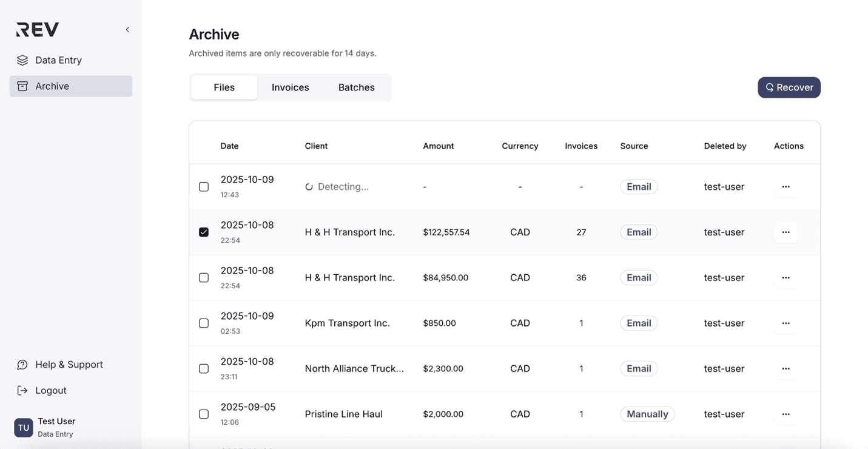Switch to the Batches tab
This screenshot has width=868, height=449.
(x=356, y=87)
